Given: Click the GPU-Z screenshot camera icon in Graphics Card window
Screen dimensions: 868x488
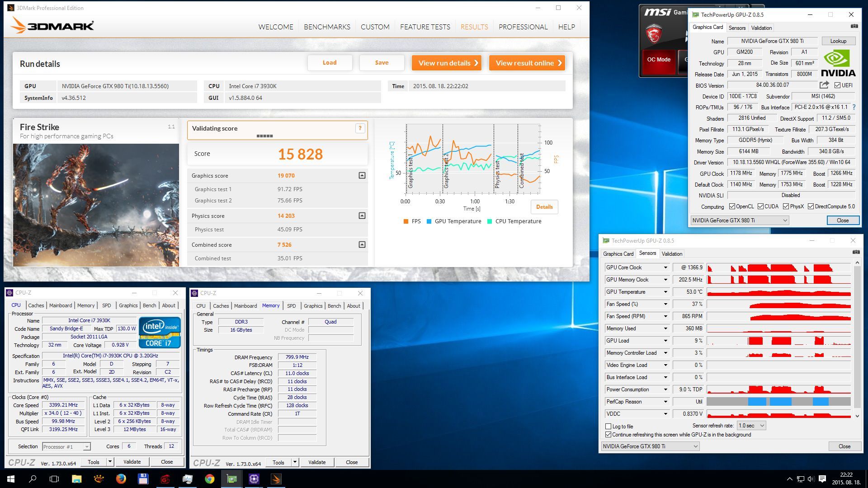Looking at the screenshot, I should pyautogui.click(x=854, y=27).
